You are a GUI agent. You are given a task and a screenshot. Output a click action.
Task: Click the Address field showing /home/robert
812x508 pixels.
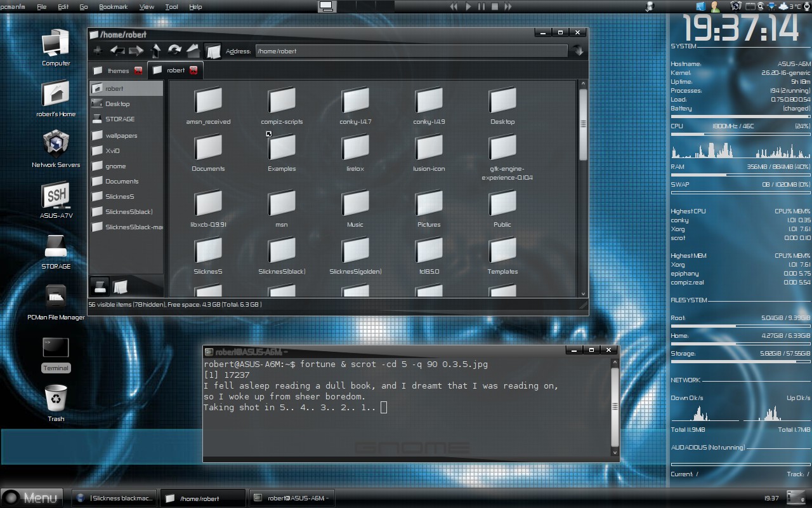[411, 51]
